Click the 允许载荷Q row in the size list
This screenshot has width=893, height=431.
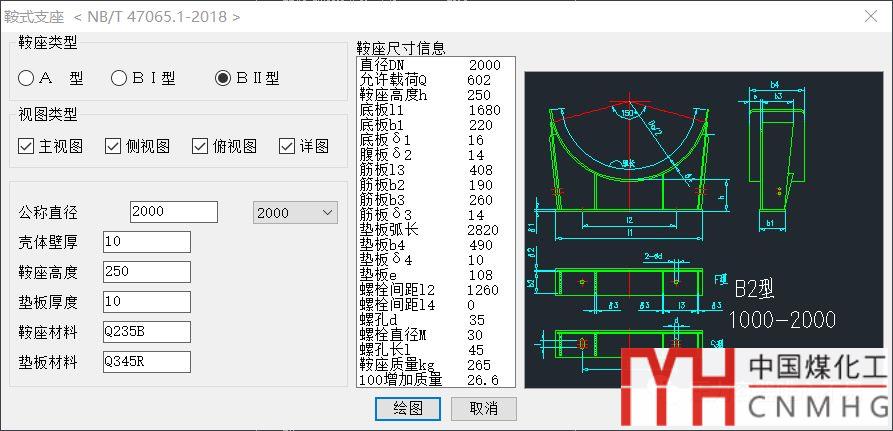click(x=435, y=80)
